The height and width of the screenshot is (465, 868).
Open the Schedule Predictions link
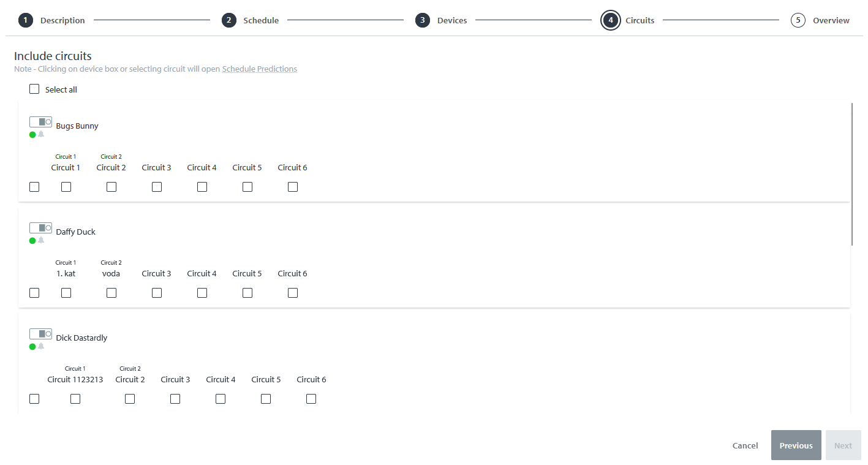point(259,69)
